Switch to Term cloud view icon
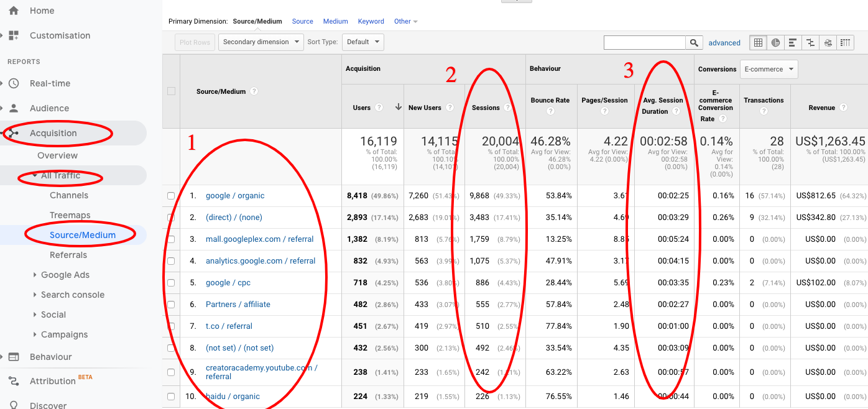Screen dimensions: 868x409 pyautogui.click(x=828, y=42)
